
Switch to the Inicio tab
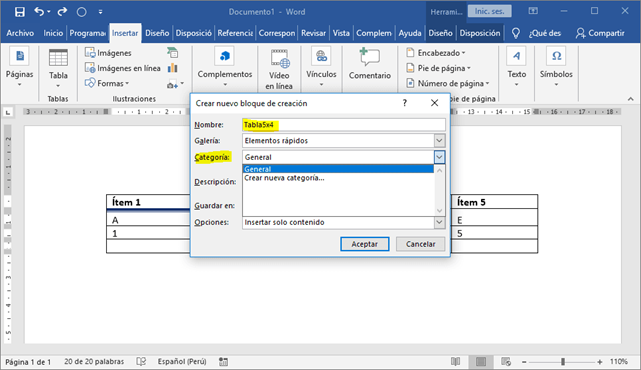point(53,33)
